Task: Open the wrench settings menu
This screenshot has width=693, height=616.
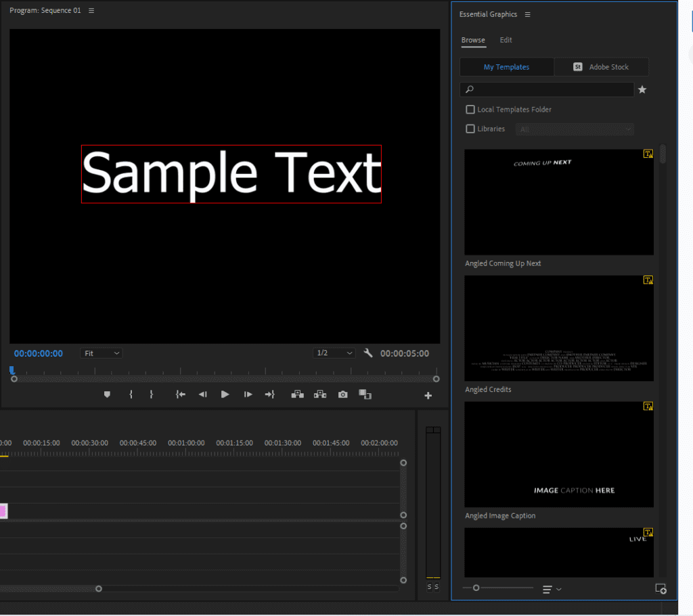Action: coord(368,353)
